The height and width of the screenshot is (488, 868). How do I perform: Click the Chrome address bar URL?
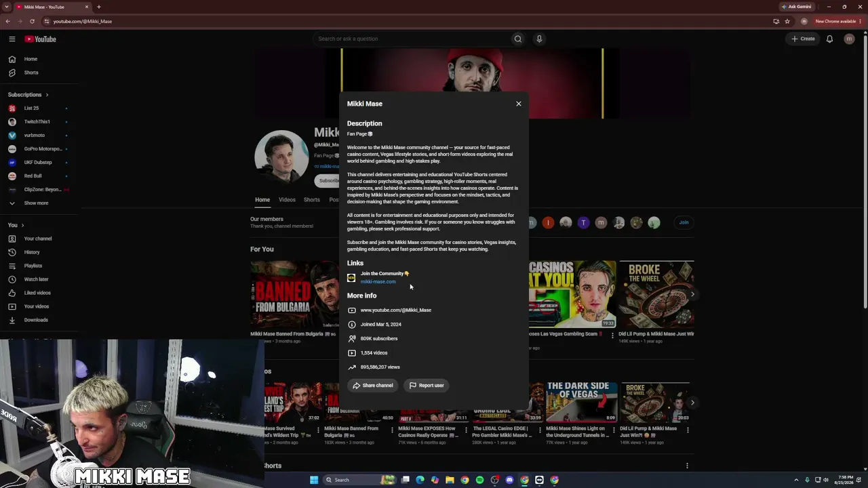pos(83,21)
